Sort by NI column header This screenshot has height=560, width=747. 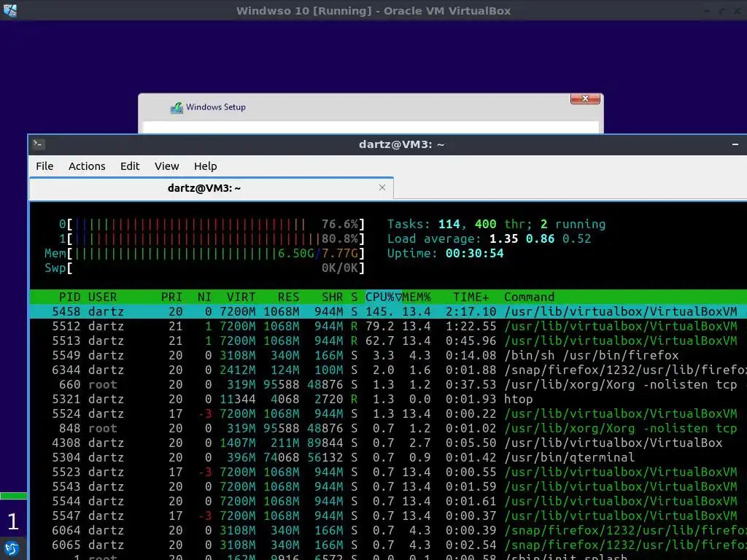[204, 297]
